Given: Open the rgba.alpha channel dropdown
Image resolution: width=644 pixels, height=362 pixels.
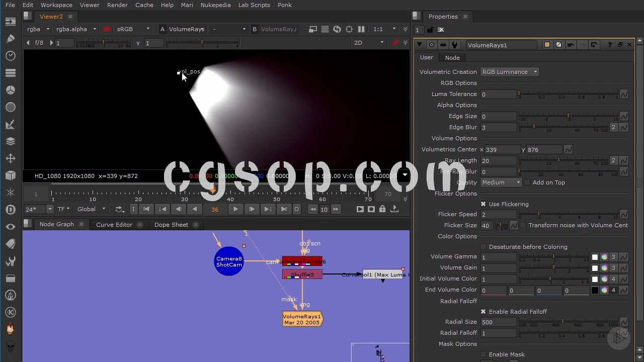Looking at the screenshot, I should 76,29.
